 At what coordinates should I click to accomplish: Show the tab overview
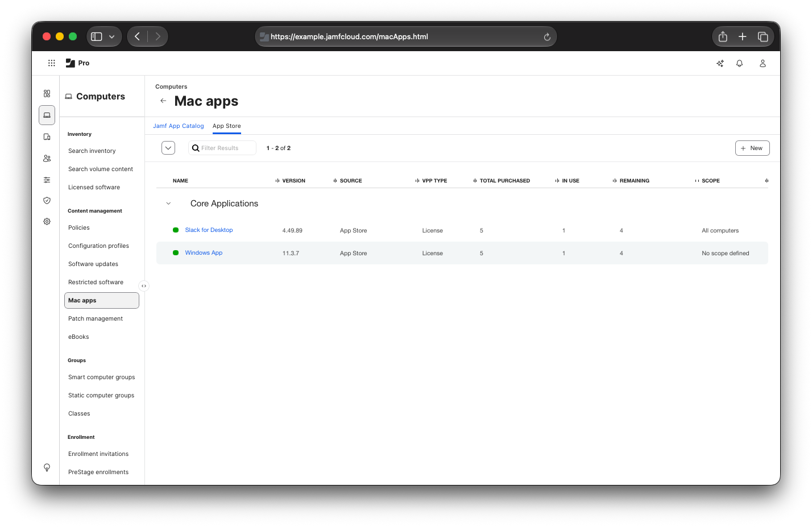(763, 36)
